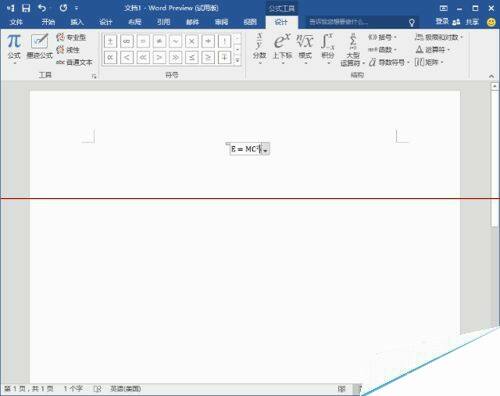
Task: Insert the multiplication × symbol
Action: pos(192,41)
